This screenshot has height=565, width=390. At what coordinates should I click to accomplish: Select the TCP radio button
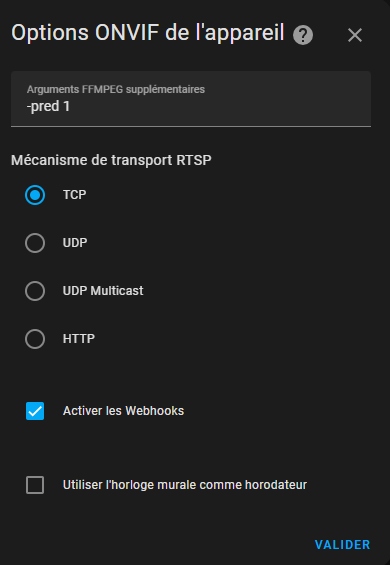[x=35, y=195]
